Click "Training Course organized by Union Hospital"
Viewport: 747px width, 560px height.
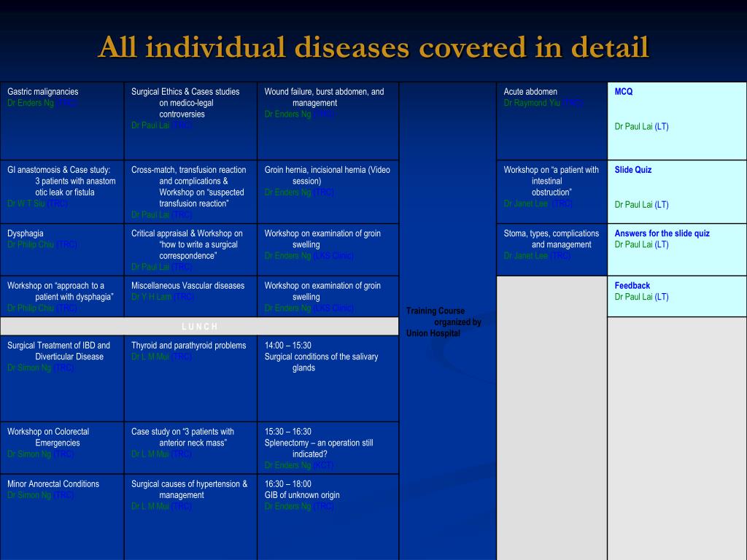pyautogui.click(x=444, y=322)
